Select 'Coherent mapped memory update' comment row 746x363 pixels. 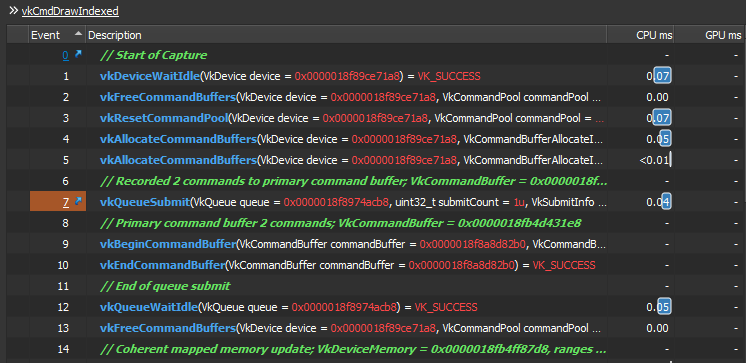click(x=376, y=349)
